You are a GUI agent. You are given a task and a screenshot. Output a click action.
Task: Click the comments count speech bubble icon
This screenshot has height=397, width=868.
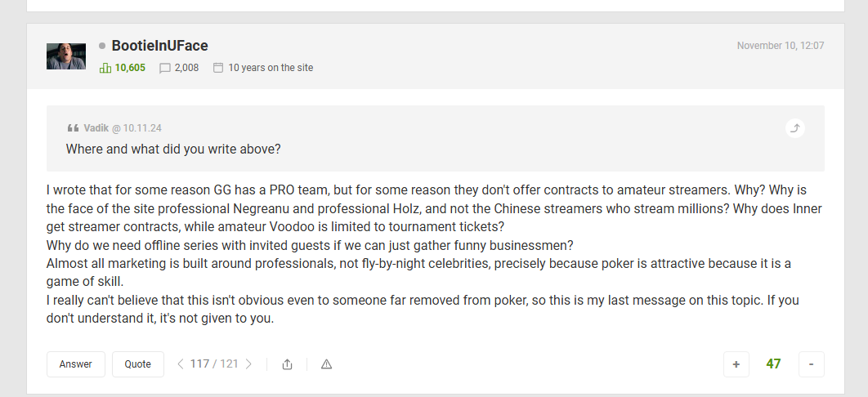point(165,68)
